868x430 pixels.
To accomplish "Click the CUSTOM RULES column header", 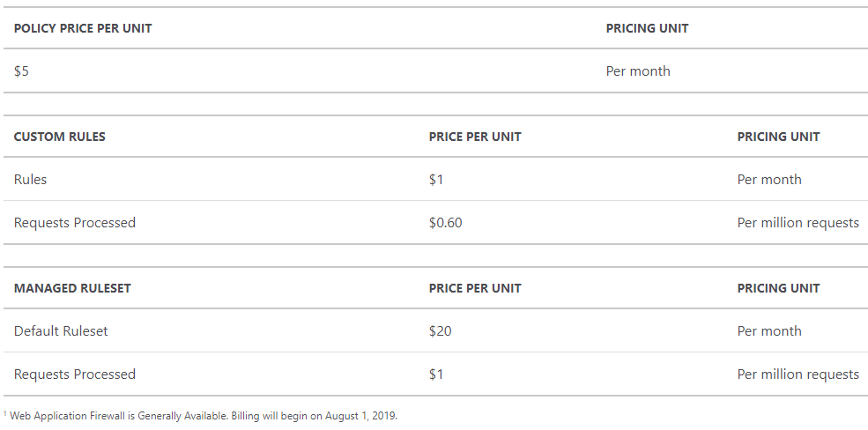I will 59,137.
